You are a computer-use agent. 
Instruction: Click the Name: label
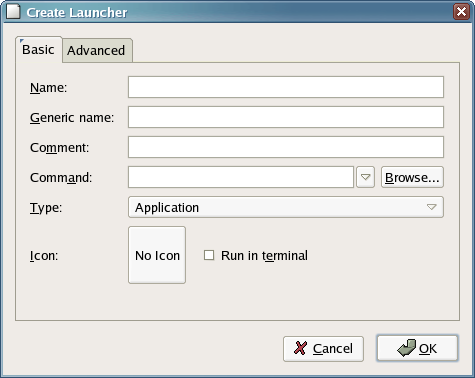(48, 88)
